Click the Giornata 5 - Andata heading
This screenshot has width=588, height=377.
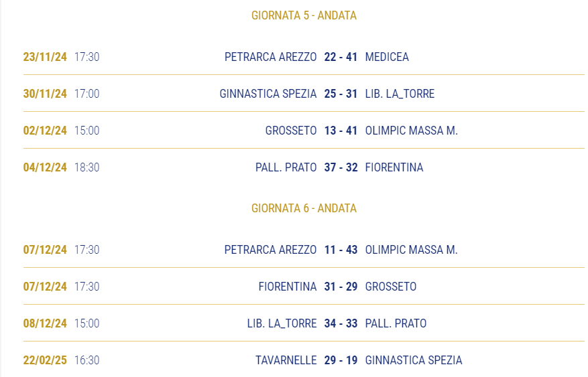(x=304, y=15)
